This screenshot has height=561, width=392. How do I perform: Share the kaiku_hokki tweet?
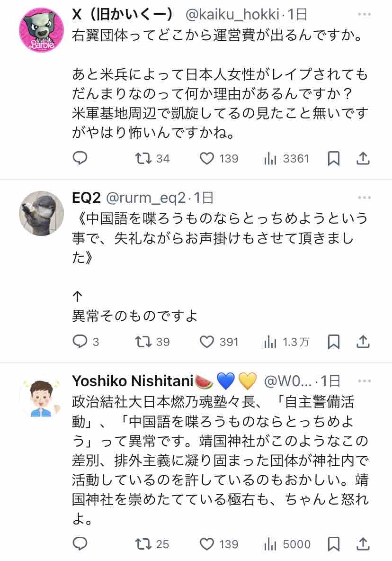click(x=363, y=158)
